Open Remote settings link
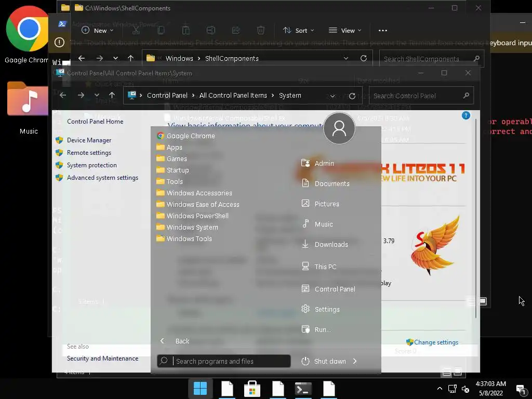Screen dimensions: 532x399 pyautogui.click(x=89, y=153)
